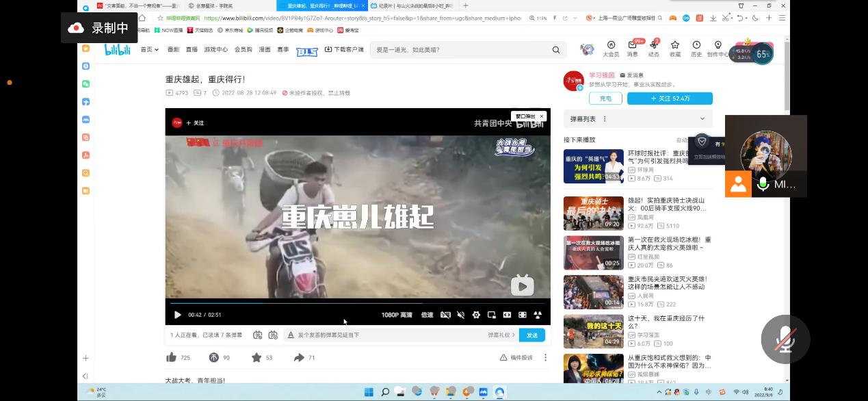
Task: Enable picture-in-picture mode
Action: [491, 315]
